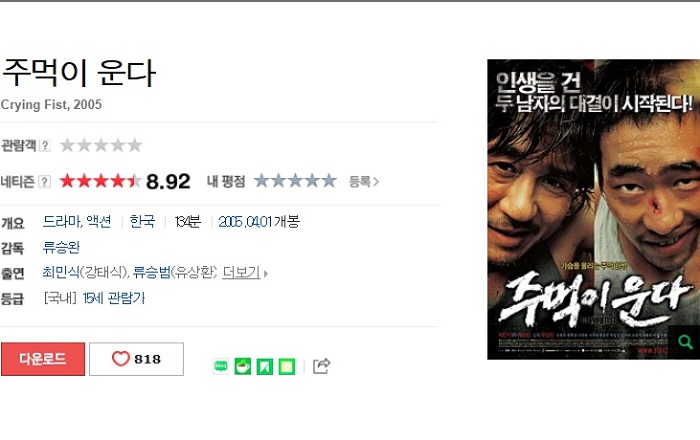This screenshot has height=440, width=700.
Task: Click the red 다운로드 button
Action: (43, 359)
